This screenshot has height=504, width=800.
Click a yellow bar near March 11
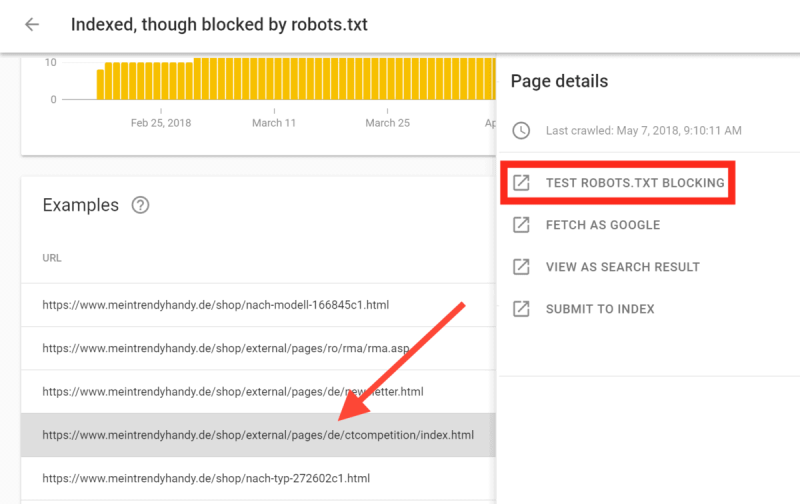point(274,80)
